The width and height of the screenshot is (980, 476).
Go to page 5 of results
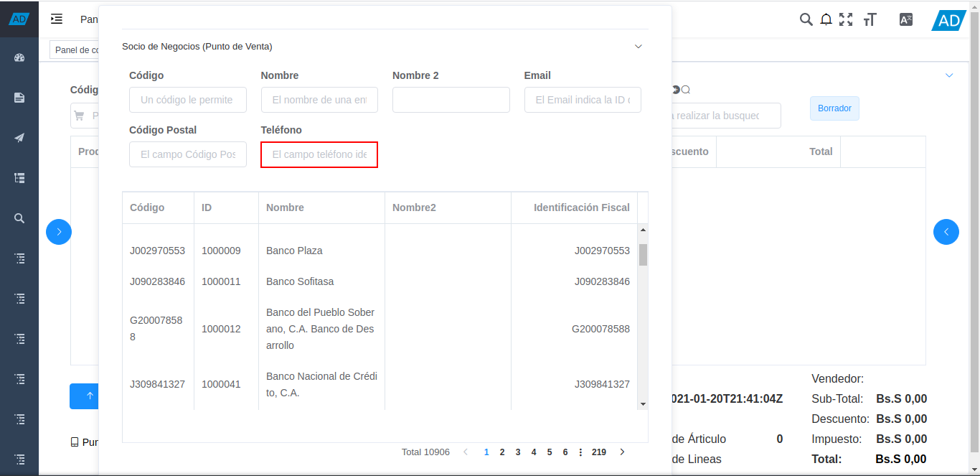pos(550,452)
